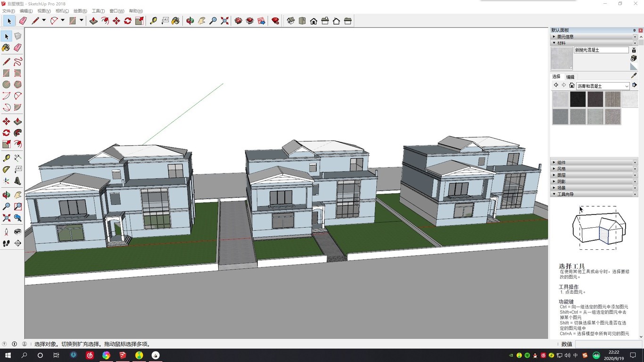Pick the dark brown asphalt material swatch

tap(595, 99)
